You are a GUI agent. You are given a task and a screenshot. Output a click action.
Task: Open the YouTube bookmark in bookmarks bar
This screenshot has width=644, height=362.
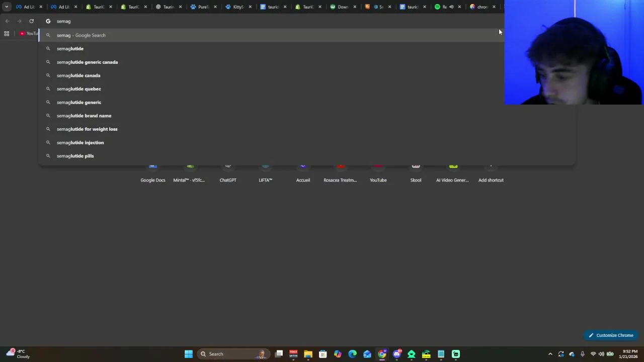click(29, 34)
